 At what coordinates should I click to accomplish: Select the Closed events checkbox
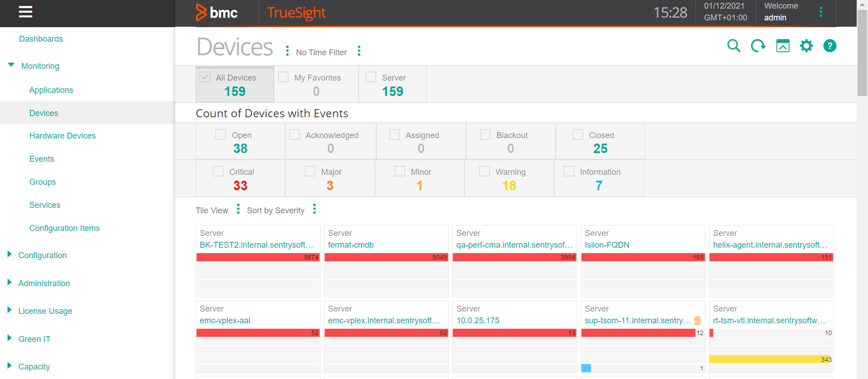point(578,134)
